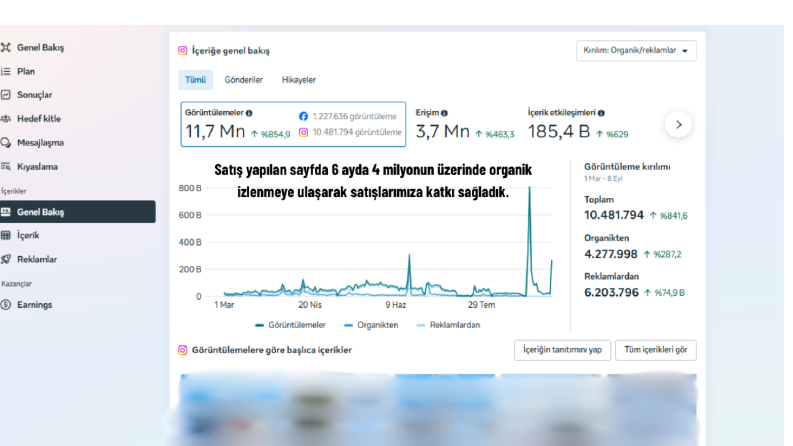Click Instagram icon beside 10.481.794 görüntüleme

click(303, 132)
